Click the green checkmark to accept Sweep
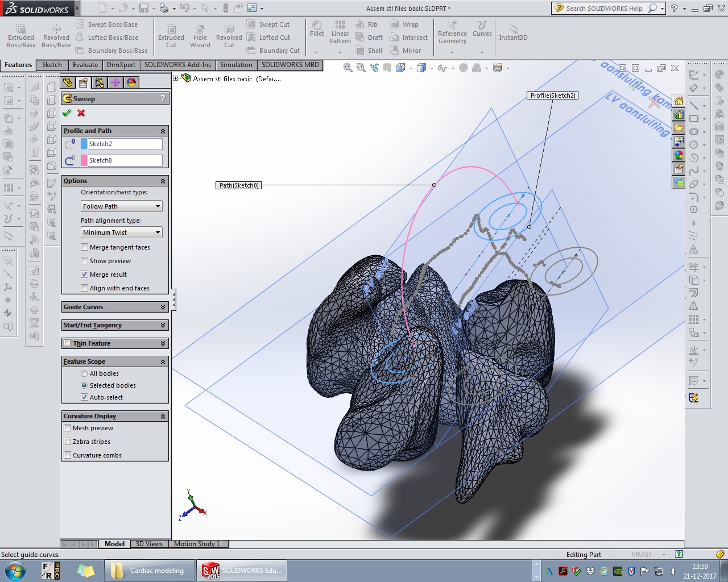 tap(67, 113)
